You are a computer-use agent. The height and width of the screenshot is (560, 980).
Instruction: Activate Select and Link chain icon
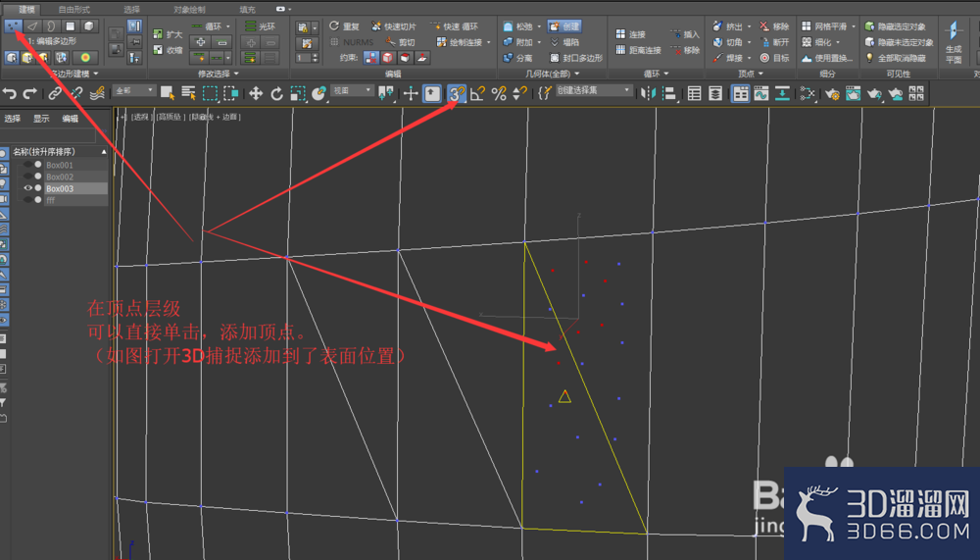tap(55, 94)
